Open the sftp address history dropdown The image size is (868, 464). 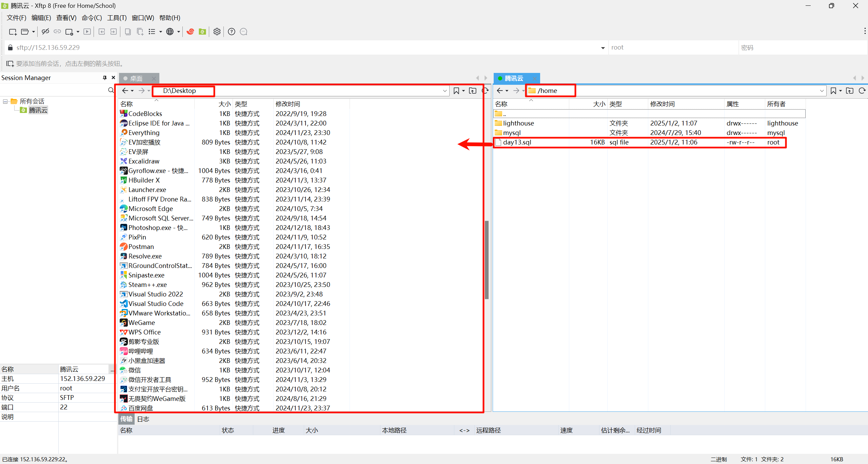603,48
